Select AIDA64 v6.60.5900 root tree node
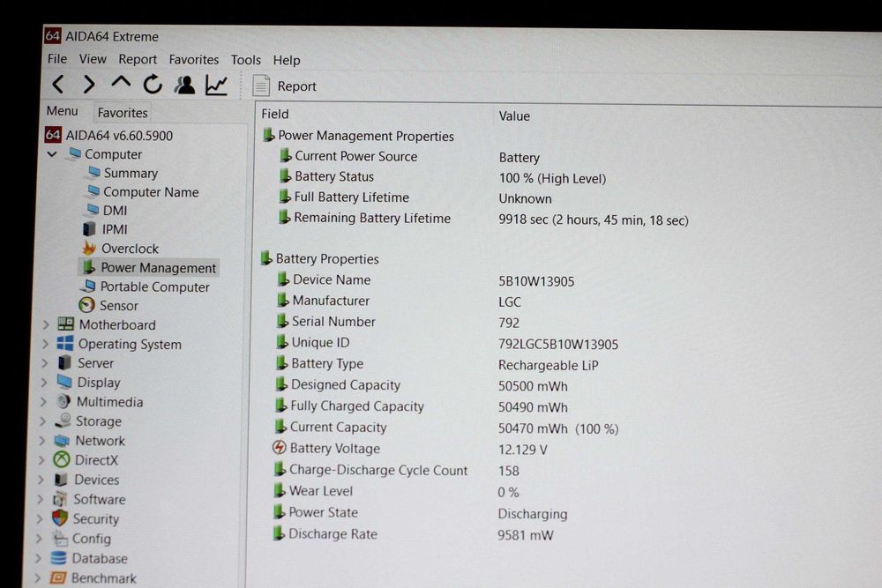This screenshot has height=588, width=882. click(x=119, y=136)
